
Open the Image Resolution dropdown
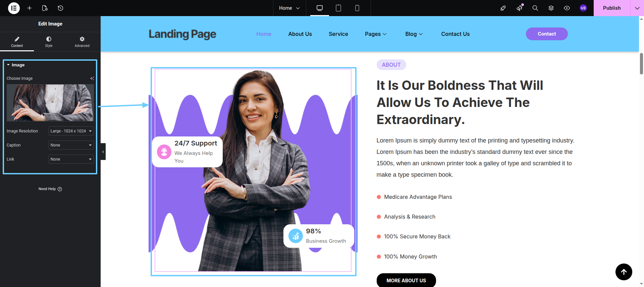pyautogui.click(x=71, y=131)
